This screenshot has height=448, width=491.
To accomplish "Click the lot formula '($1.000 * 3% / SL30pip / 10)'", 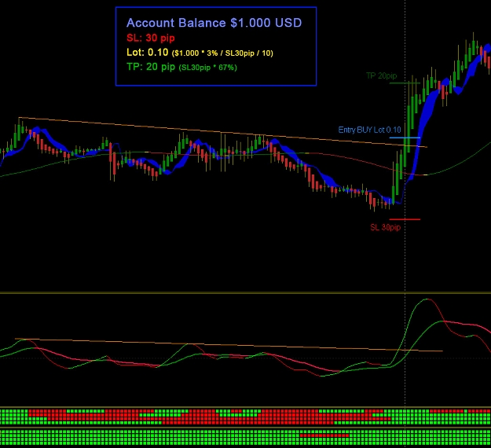I will pos(222,53).
